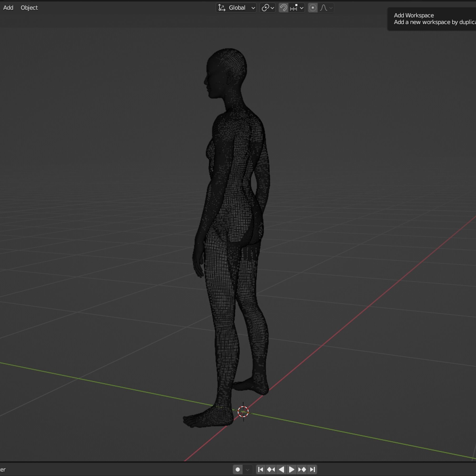Open the Object menu
The height and width of the screenshot is (476, 476).
coord(29,8)
